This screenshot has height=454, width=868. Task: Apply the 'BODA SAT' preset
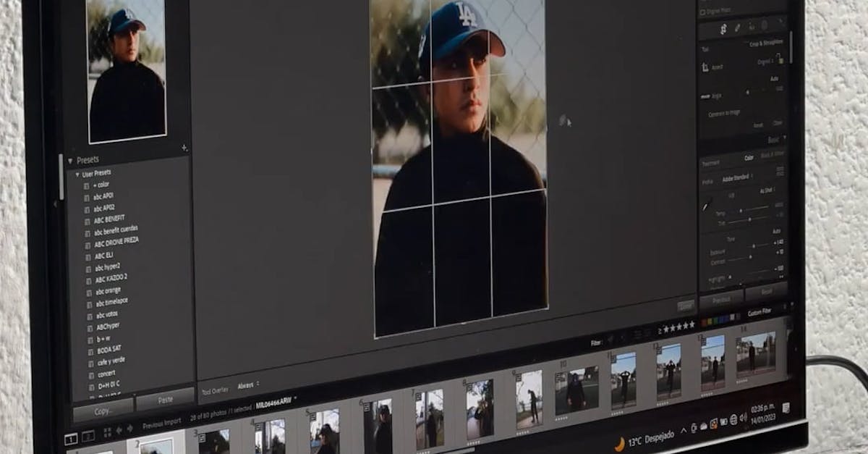[109, 349]
